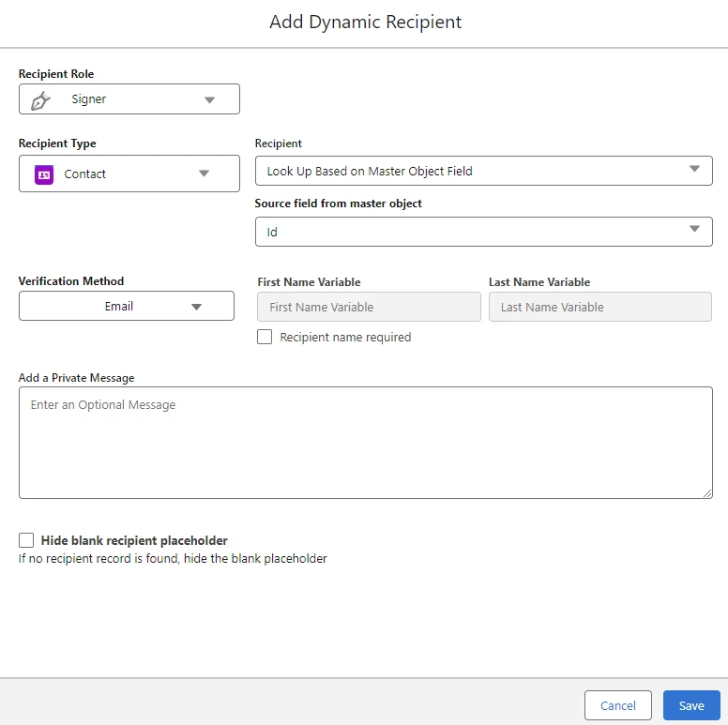Viewport: 728px width, 725px height.
Task: Open the Signer role dropdown
Action: [129, 99]
